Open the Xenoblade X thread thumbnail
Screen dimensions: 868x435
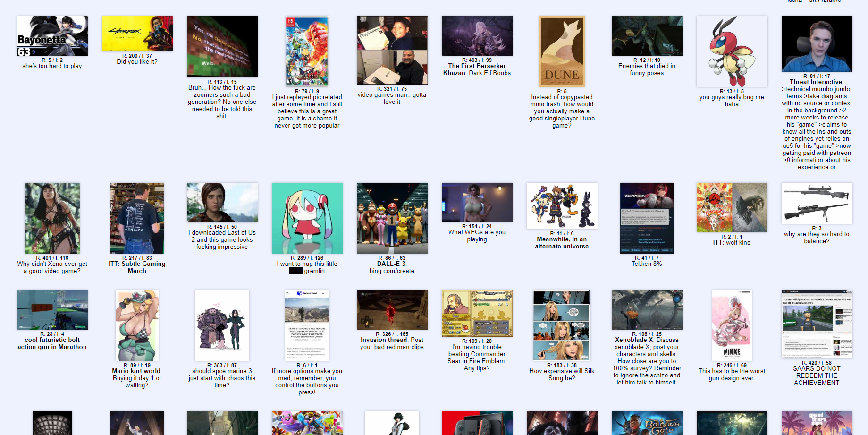coord(647,310)
